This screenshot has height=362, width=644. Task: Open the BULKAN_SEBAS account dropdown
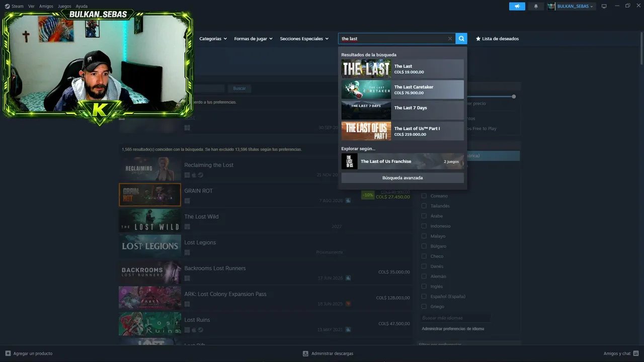tap(575, 6)
